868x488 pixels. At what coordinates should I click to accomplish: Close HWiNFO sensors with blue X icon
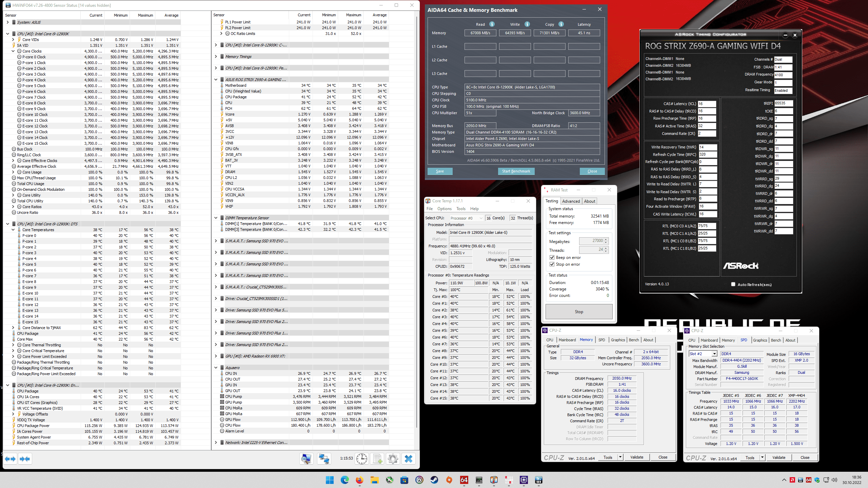pyautogui.click(x=409, y=459)
